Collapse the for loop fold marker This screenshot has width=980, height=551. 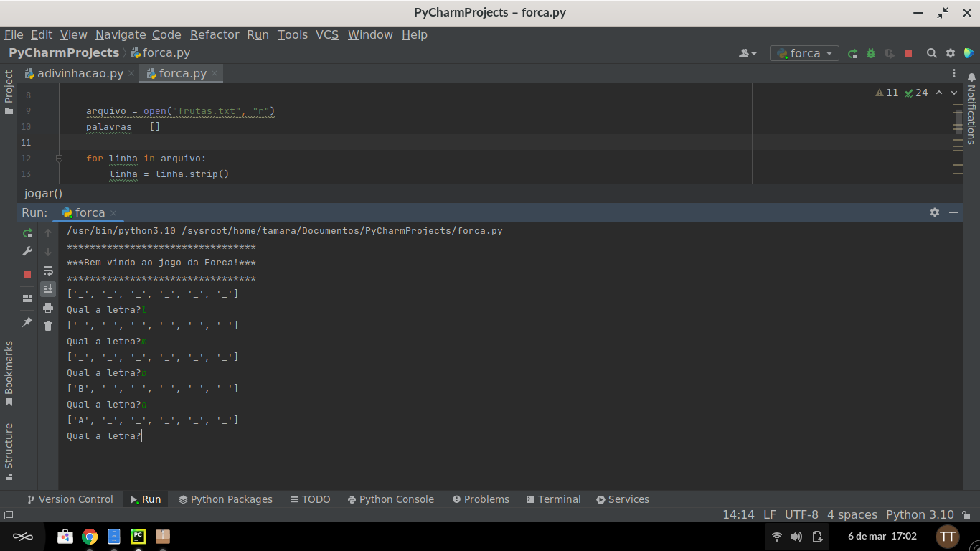coord(59,159)
